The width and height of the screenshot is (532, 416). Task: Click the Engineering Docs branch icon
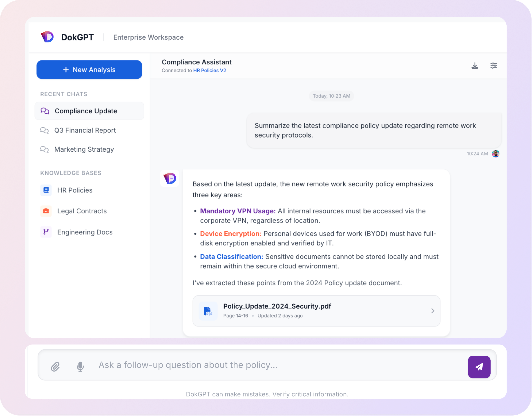tap(46, 232)
